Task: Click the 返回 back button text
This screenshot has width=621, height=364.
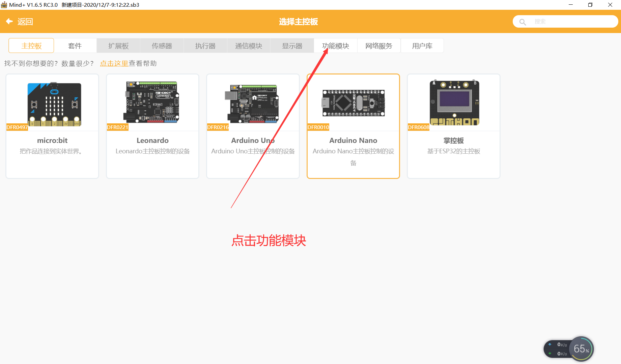Action: (25, 22)
